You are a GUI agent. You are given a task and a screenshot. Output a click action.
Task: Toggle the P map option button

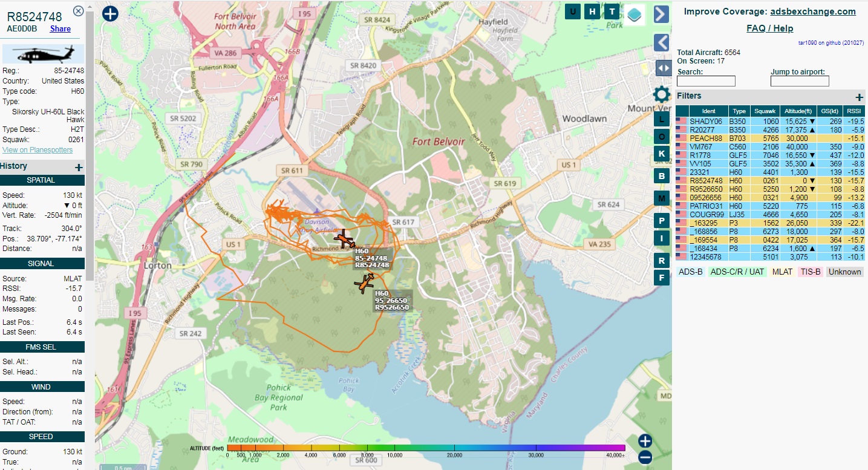662,221
